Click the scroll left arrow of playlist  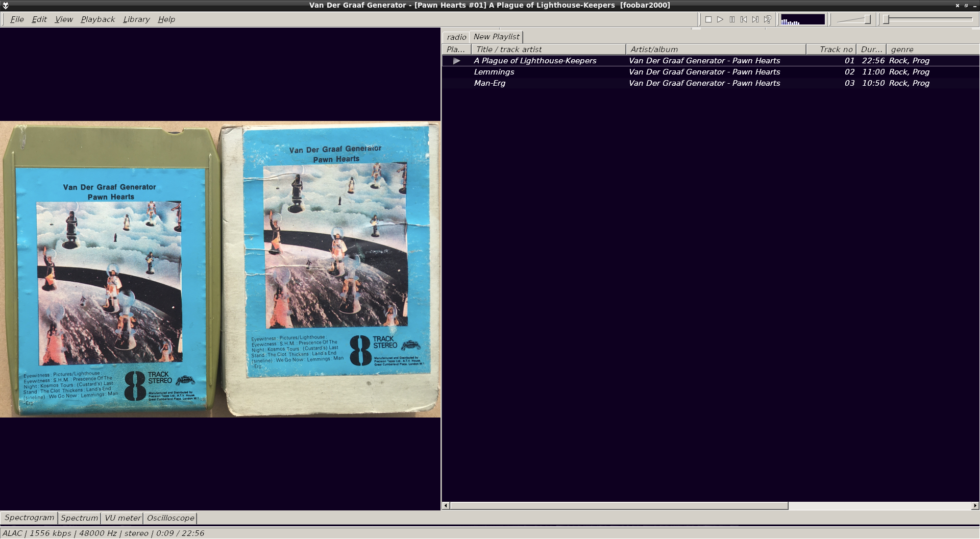446,506
